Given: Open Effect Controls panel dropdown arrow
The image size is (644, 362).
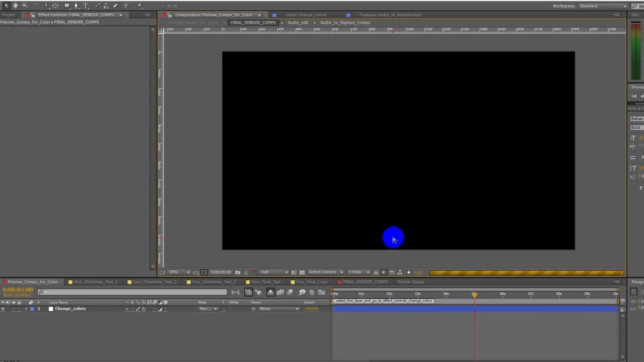Looking at the screenshot, I should click(121, 15).
